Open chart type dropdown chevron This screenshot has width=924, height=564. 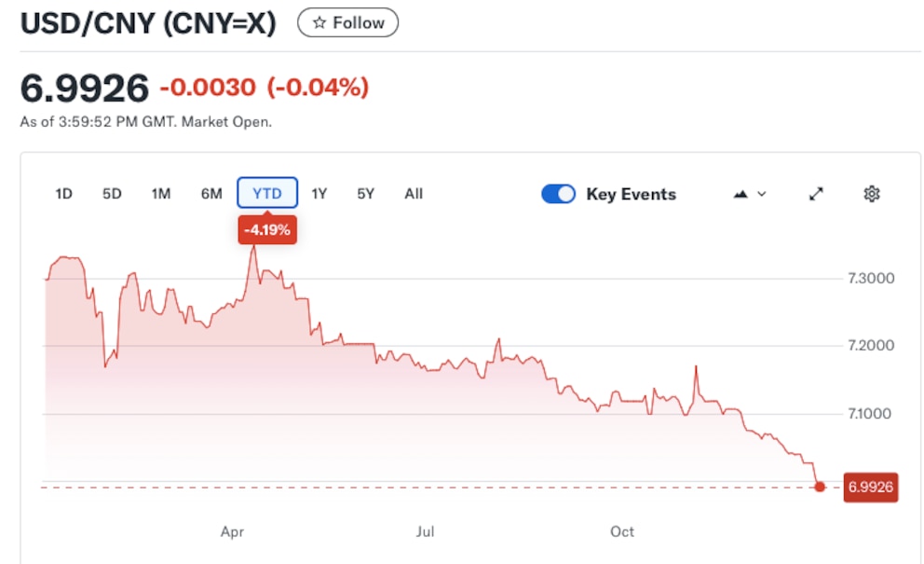tap(762, 194)
